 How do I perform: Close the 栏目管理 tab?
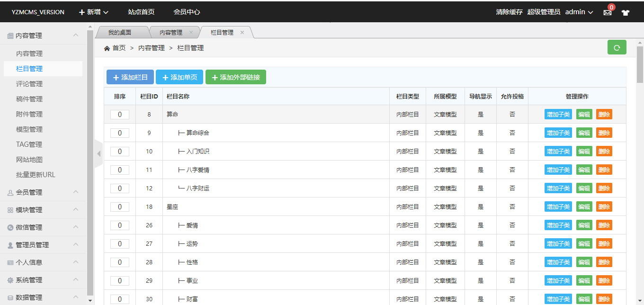pyautogui.click(x=242, y=32)
